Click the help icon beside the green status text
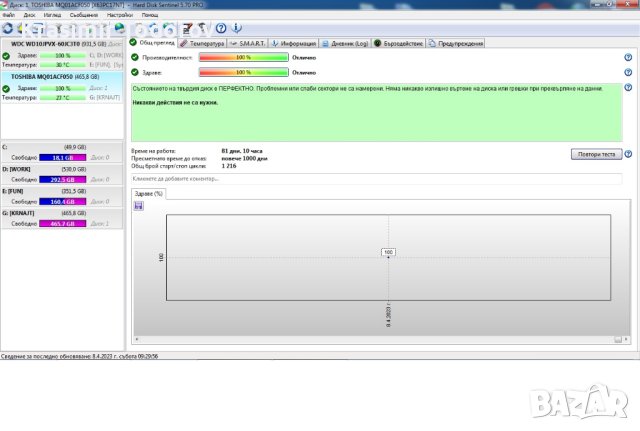The width and height of the screenshot is (640, 431). point(628,88)
